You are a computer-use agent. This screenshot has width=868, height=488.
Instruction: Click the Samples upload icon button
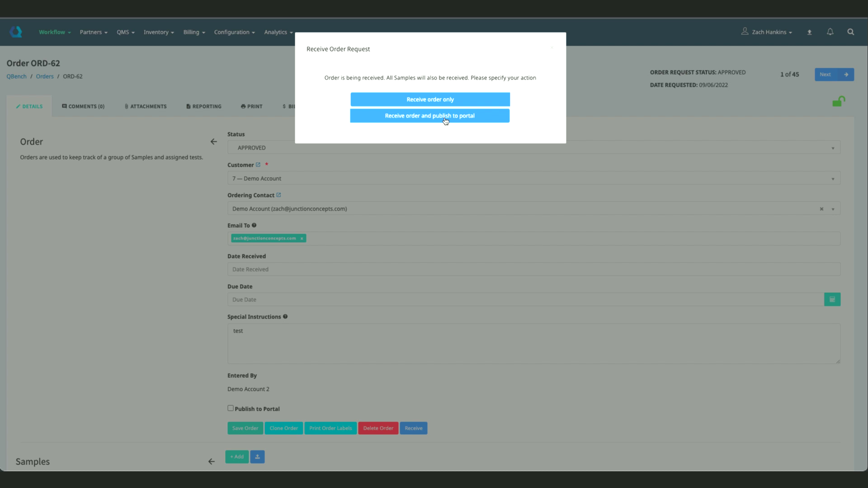point(257,457)
